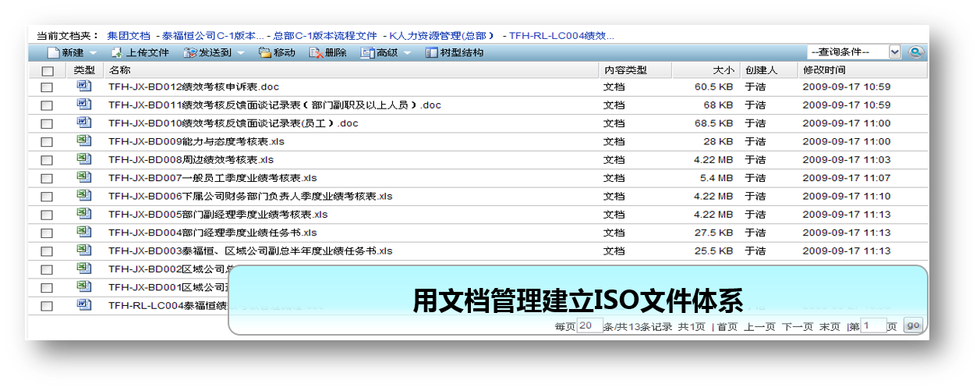Viewport: 980px width, 391px height.
Task: Go to 末页 last page
Action: coord(830,327)
